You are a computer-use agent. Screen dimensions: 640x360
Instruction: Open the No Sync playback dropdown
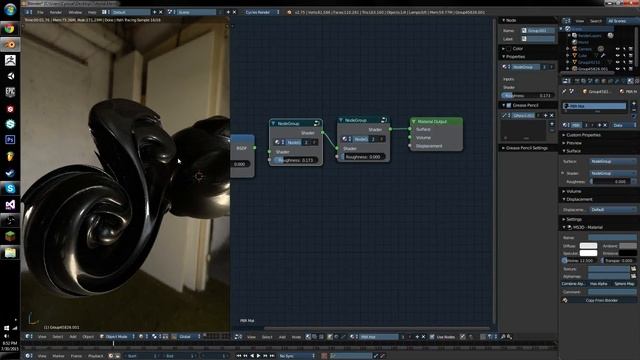(x=296, y=356)
